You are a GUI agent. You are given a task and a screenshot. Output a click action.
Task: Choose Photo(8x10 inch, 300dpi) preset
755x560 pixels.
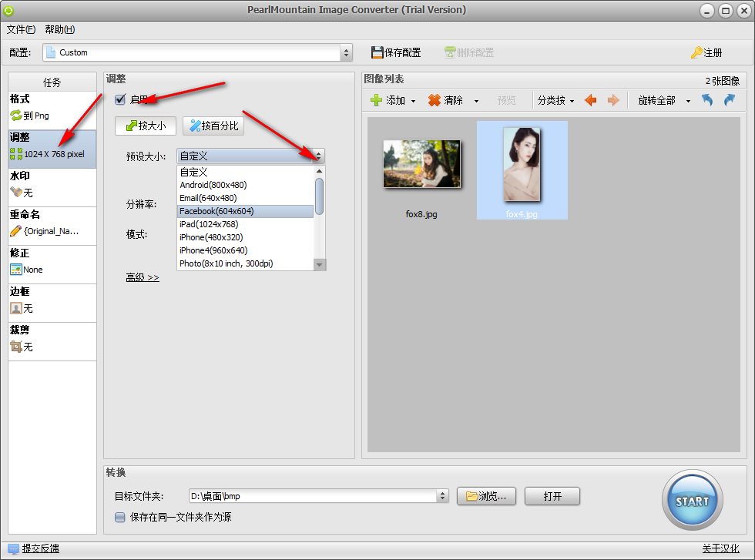[x=246, y=263]
